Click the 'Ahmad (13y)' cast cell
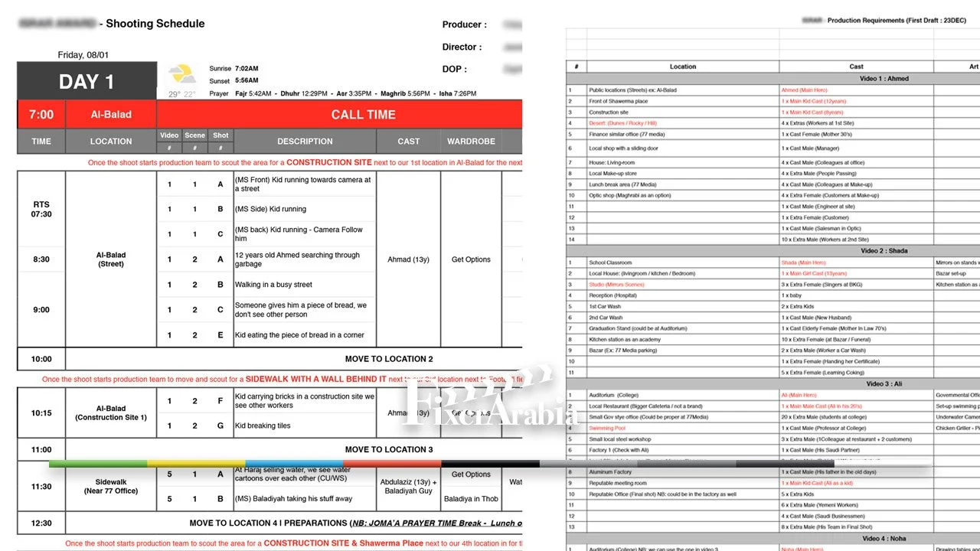 click(409, 259)
